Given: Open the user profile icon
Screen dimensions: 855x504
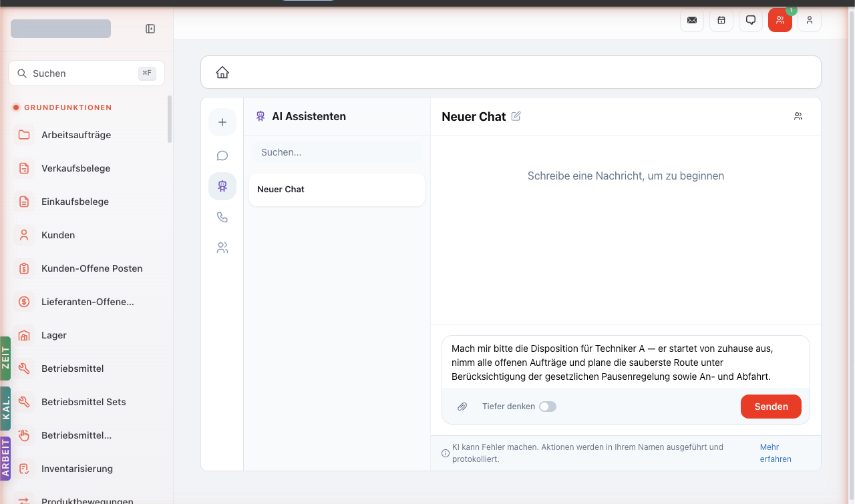Looking at the screenshot, I should pyautogui.click(x=810, y=20).
